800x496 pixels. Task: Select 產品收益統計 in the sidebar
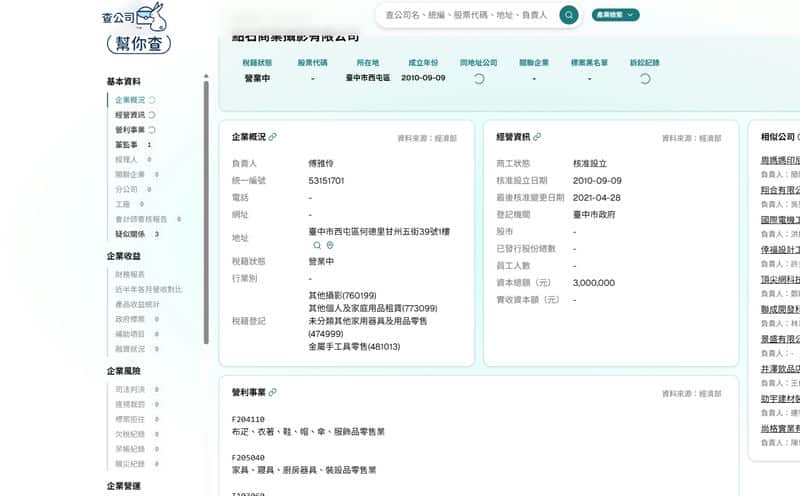click(x=137, y=304)
